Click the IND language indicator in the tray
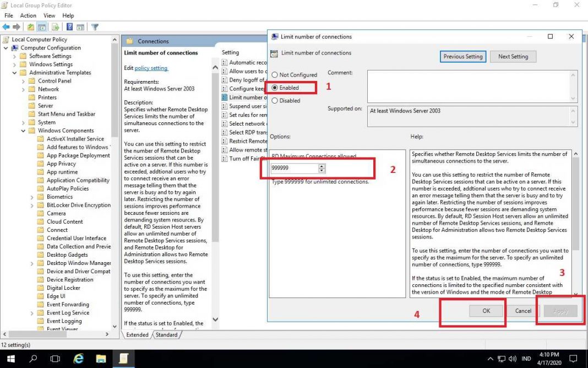Screen dimensions: 588x368 [526, 359]
